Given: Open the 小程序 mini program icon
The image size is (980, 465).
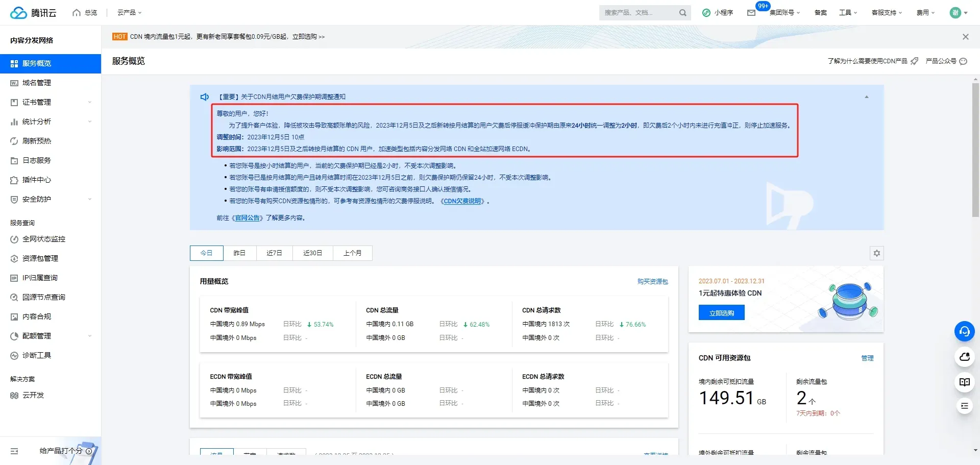Looking at the screenshot, I should pyautogui.click(x=706, y=13).
